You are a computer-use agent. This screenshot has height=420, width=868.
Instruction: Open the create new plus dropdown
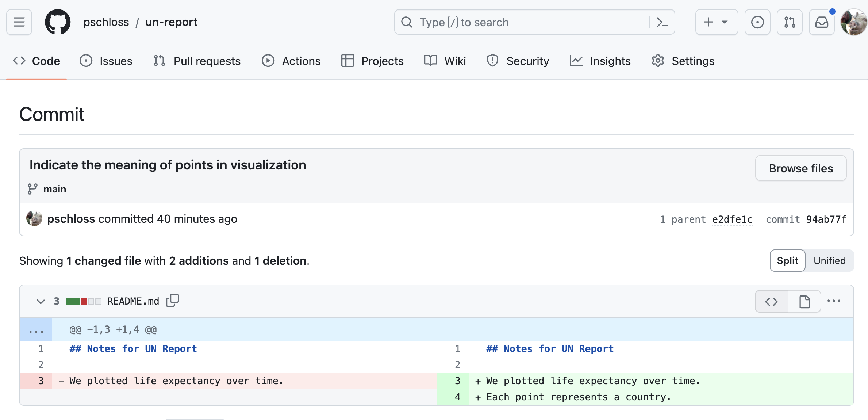717,22
